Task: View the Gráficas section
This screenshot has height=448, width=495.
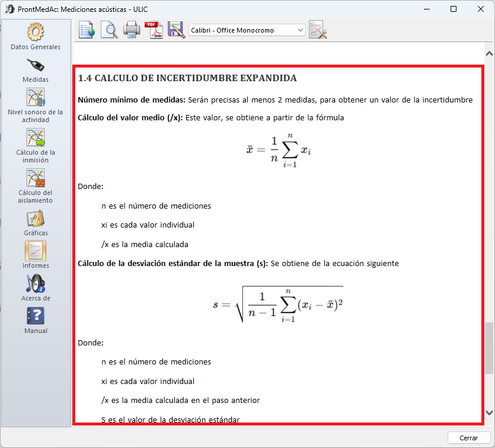Action: point(35,218)
